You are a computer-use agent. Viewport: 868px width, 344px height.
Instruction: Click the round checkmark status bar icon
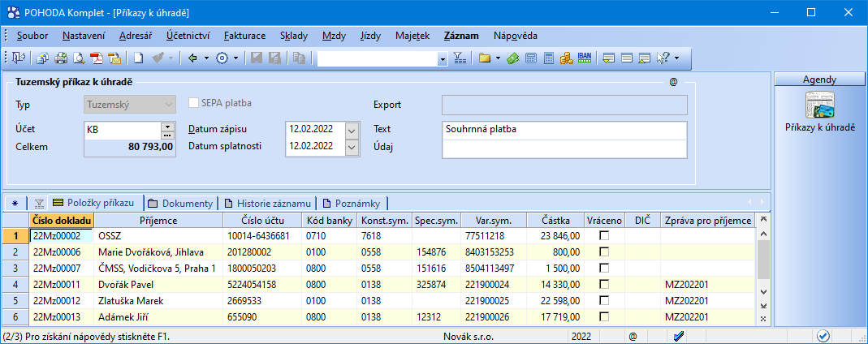(x=823, y=336)
